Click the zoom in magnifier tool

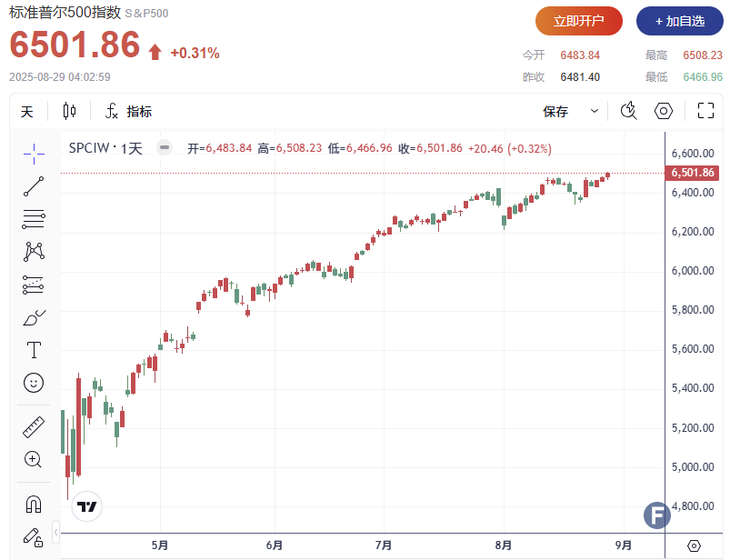click(34, 459)
